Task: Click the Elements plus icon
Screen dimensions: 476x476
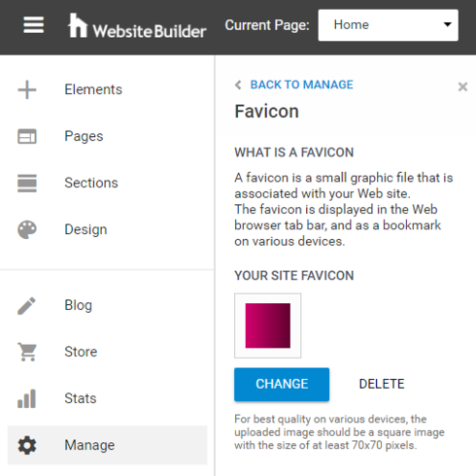Action: [27, 89]
